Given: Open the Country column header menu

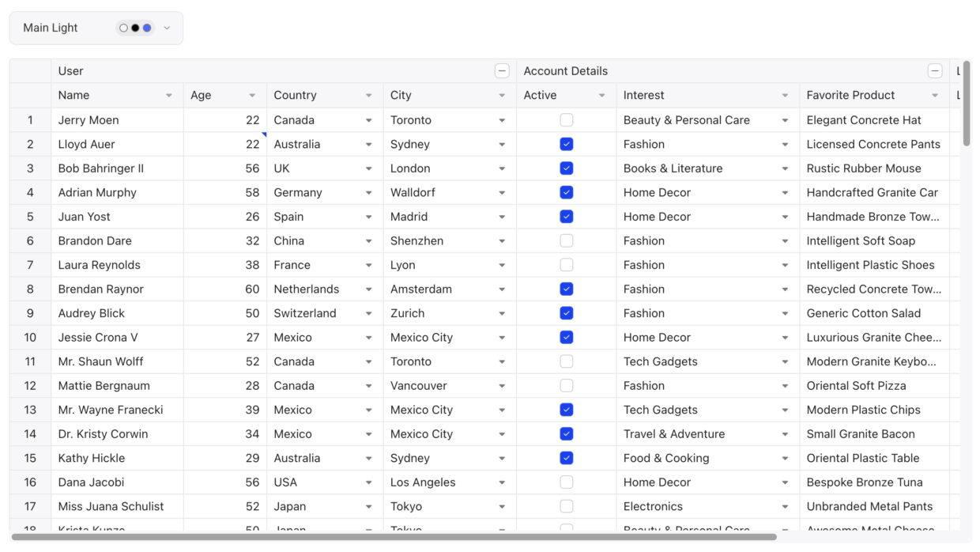Looking at the screenshot, I should pos(369,96).
